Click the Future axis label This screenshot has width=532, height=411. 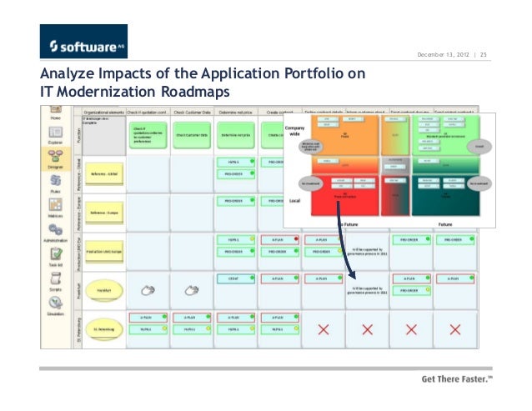[445, 224]
